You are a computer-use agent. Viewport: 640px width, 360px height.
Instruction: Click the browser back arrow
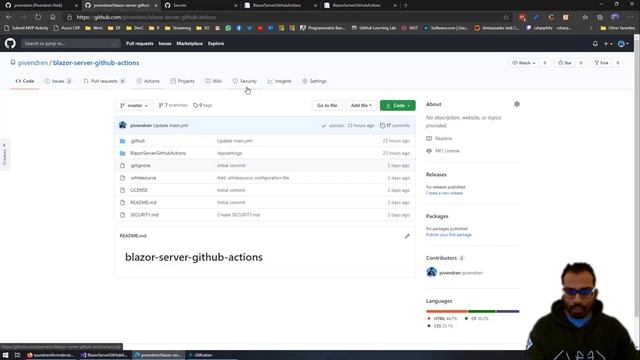[x=9, y=17]
